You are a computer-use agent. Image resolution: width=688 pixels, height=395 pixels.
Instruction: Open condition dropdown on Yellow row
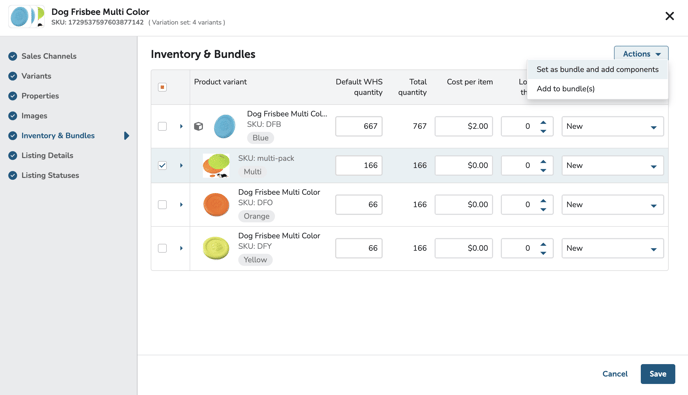(x=613, y=248)
